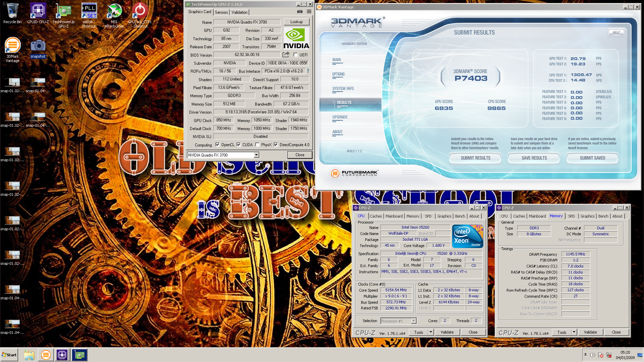Image resolution: width=644 pixels, height=362 pixels.
Task: Launch MSI Afterburner desktop icon
Action: [x=114, y=16]
